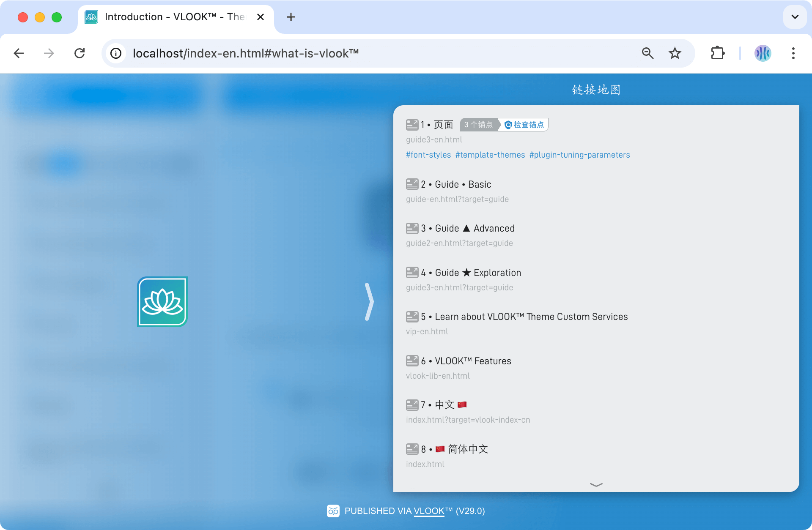Click the guide2-en.html?target=guide path text
This screenshot has height=530, width=812.
459,243
